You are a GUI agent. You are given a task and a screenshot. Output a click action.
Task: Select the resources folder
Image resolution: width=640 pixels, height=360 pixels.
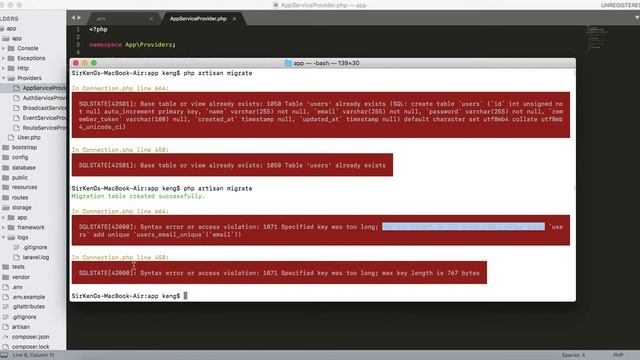pyautogui.click(x=24, y=187)
